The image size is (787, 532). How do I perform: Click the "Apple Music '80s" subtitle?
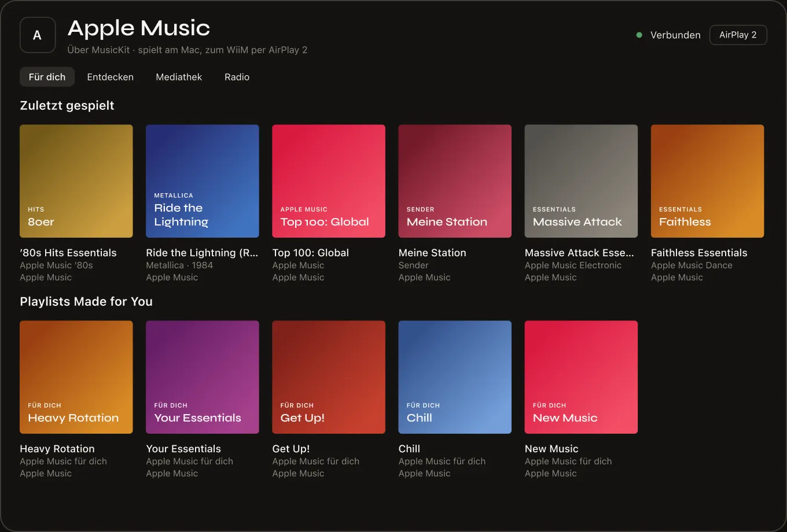coord(56,265)
